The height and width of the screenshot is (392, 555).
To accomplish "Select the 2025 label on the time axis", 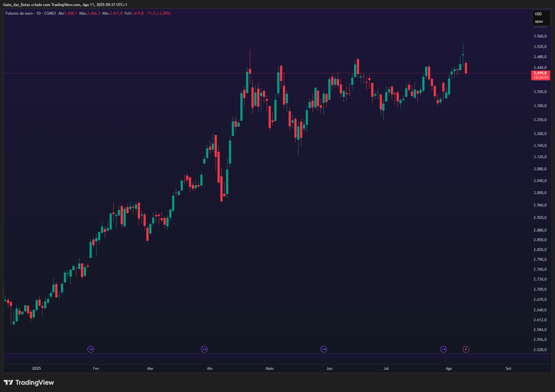I will (36, 368).
